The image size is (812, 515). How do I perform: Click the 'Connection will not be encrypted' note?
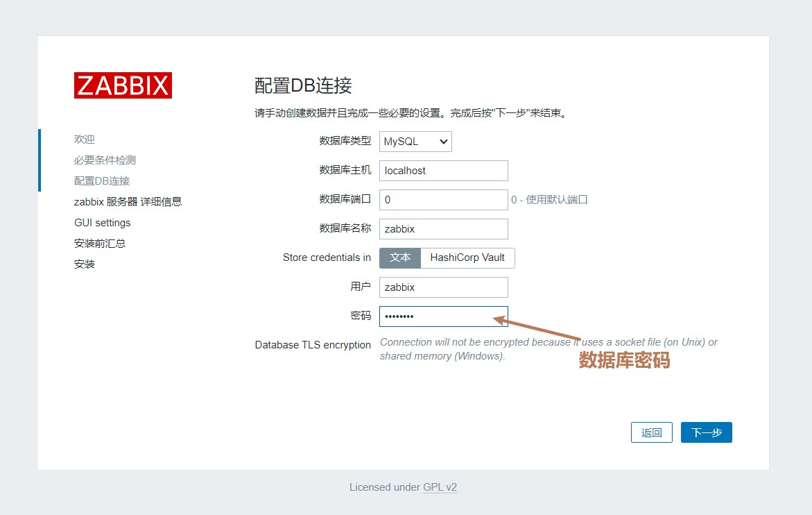pyautogui.click(x=548, y=349)
